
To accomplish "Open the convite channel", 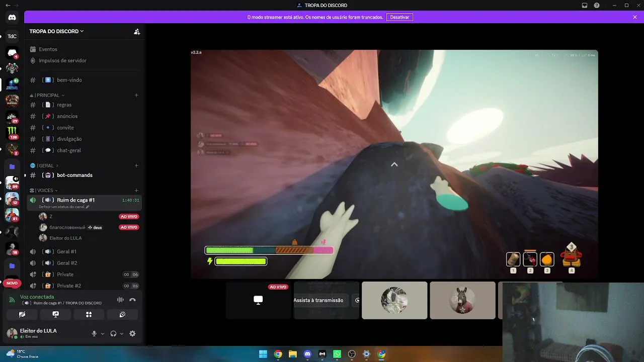I will coord(85,128).
